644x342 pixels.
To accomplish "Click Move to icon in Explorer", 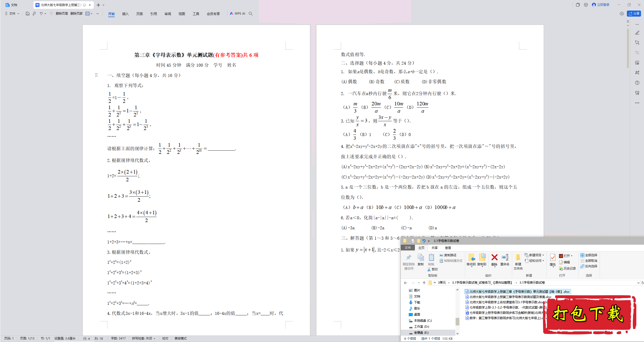I will [x=471, y=260].
